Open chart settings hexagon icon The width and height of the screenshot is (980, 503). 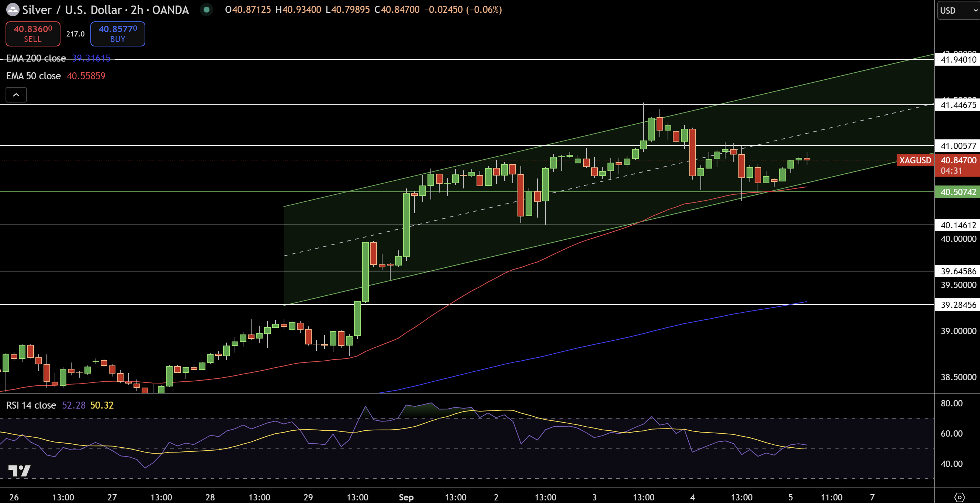pyautogui.click(x=959, y=497)
